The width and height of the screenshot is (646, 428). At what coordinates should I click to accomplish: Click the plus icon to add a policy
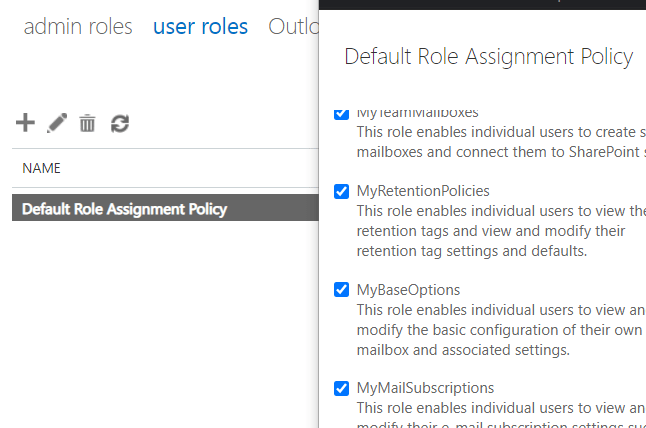click(x=26, y=123)
